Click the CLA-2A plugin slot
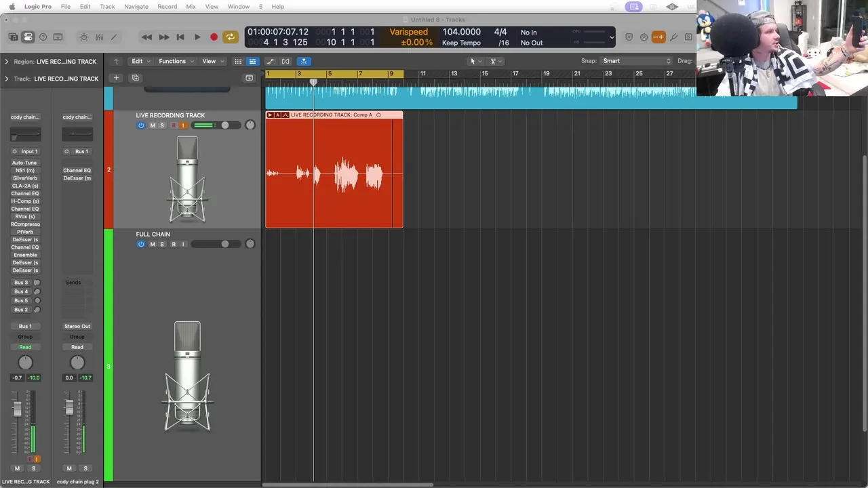 pos(24,186)
